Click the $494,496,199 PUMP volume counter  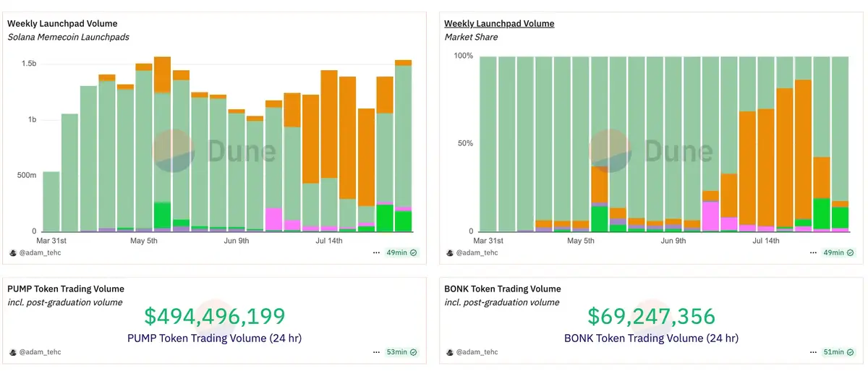[215, 316]
